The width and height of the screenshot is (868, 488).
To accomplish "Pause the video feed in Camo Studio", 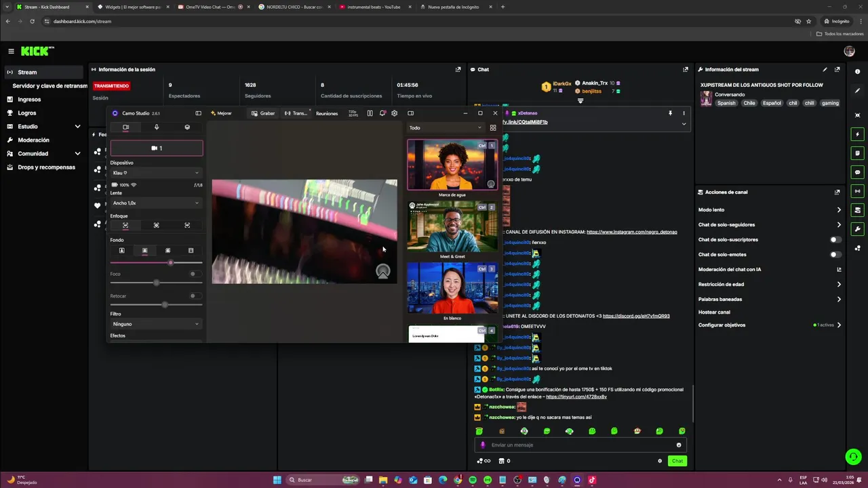I will click(x=370, y=113).
